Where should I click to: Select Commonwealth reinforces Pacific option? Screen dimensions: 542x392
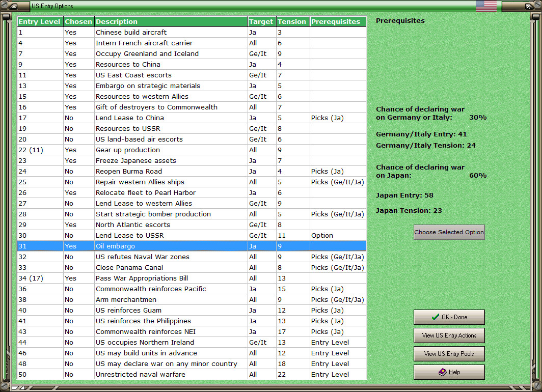pos(192,289)
